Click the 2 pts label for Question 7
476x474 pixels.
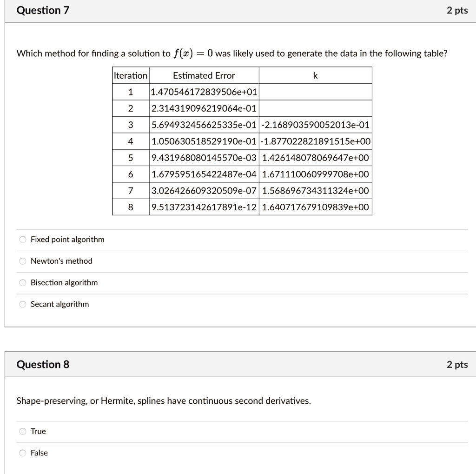pos(458,10)
